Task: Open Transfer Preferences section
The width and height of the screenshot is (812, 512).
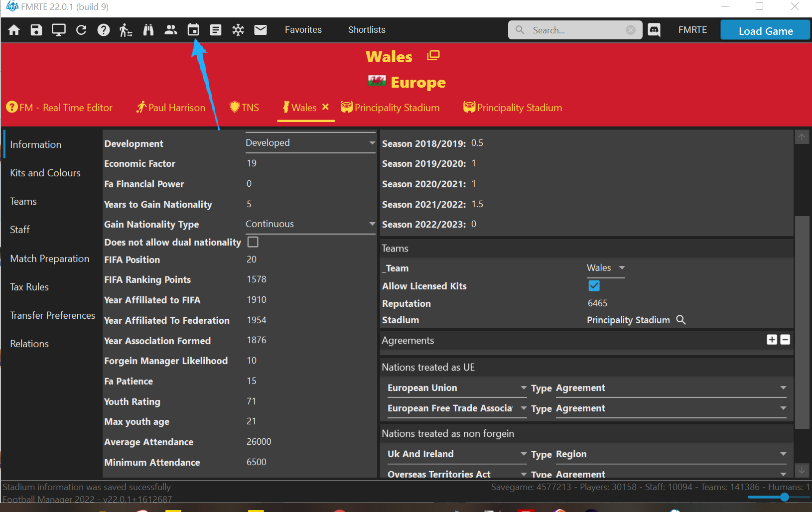Action: pyautogui.click(x=53, y=315)
